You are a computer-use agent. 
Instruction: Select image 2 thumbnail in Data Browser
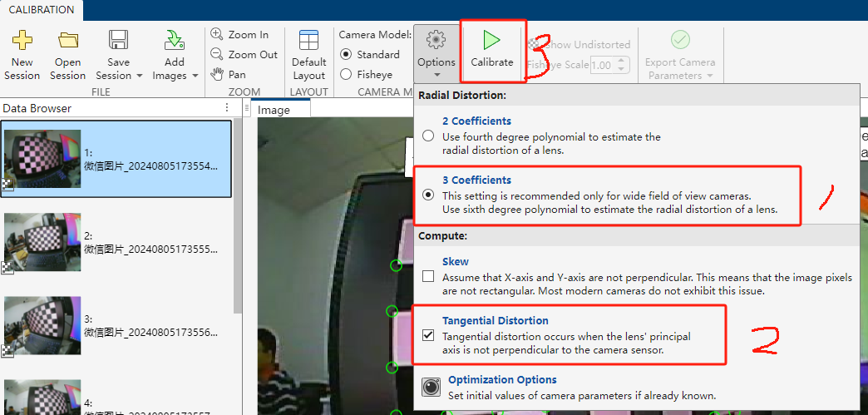tap(42, 242)
